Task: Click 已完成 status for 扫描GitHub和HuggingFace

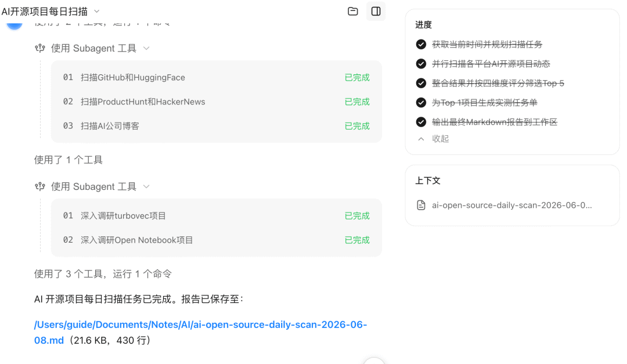Action: (x=357, y=78)
